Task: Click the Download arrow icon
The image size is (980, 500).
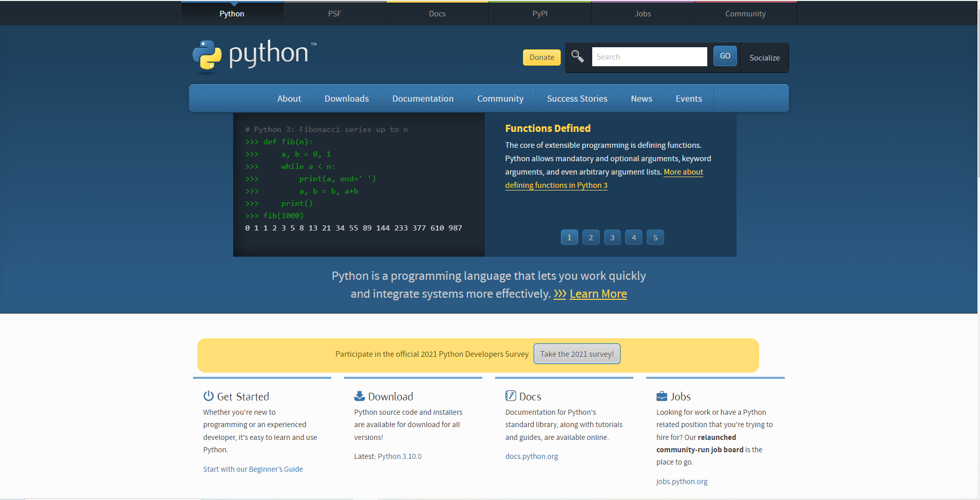Action: click(x=360, y=396)
